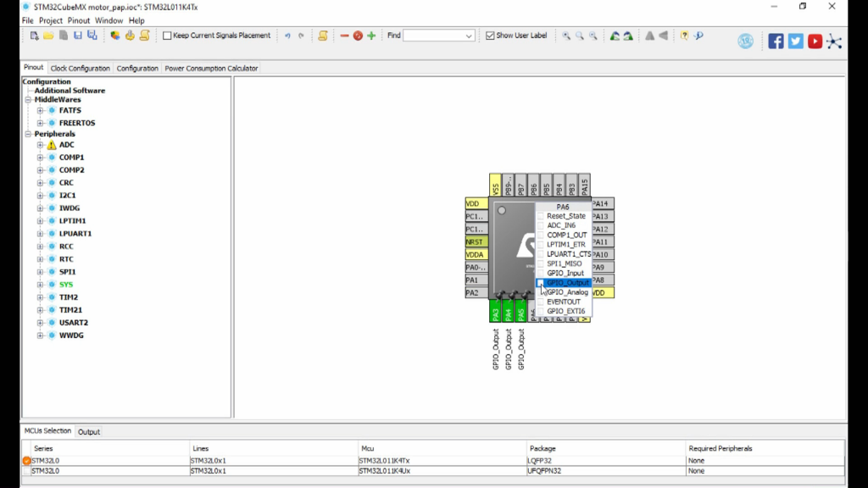Open the YouTube link icon
The image size is (868, 488).
pos(815,41)
